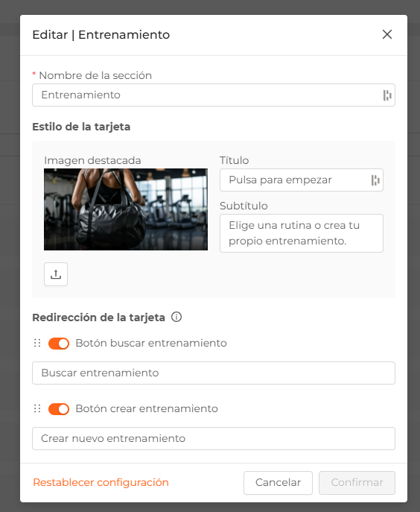Click the Botón buscar entrenamiento label text

[151, 343]
